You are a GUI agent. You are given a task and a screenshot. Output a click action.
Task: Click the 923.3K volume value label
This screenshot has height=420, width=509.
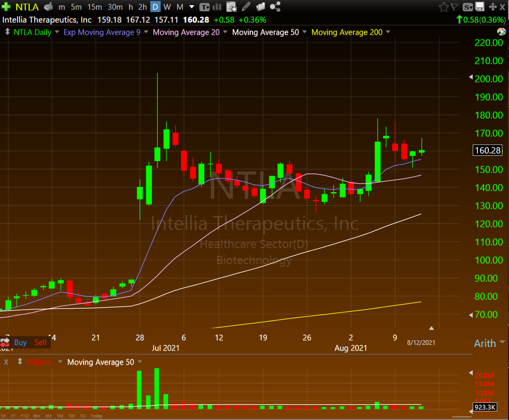(x=485, y=407)
